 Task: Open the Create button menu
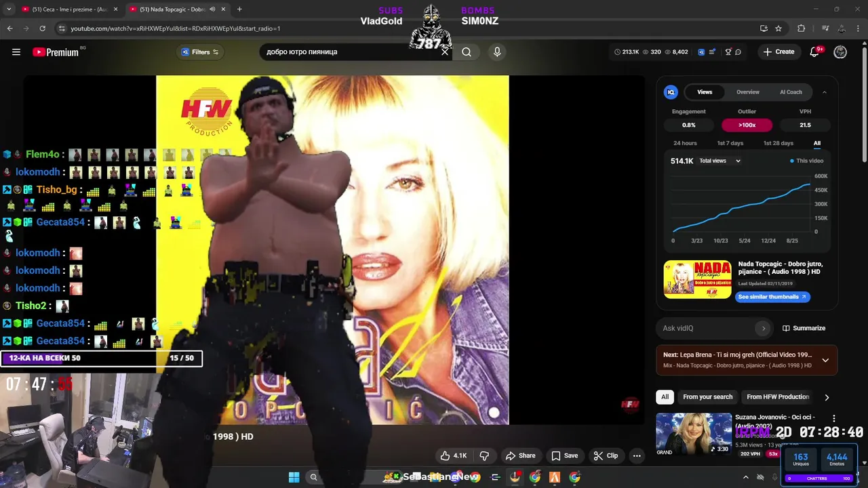coord(778,52)
